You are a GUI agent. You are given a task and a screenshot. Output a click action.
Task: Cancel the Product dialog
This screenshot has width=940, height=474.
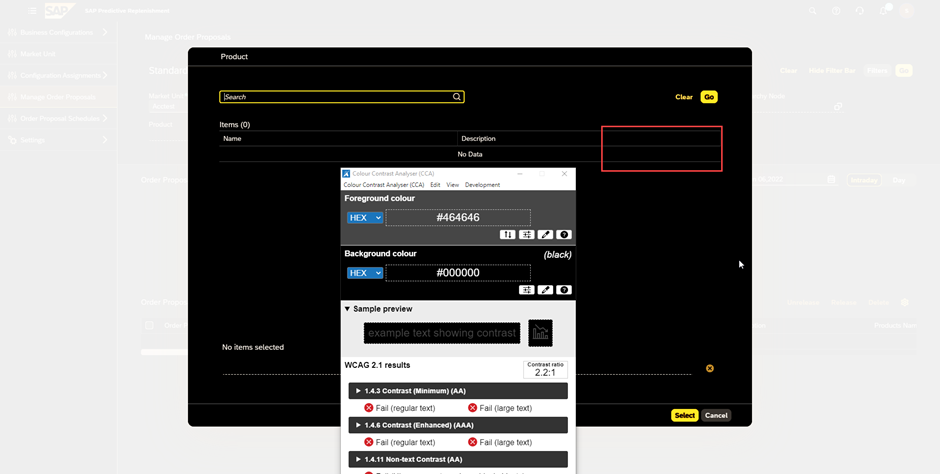click(716, 415)
